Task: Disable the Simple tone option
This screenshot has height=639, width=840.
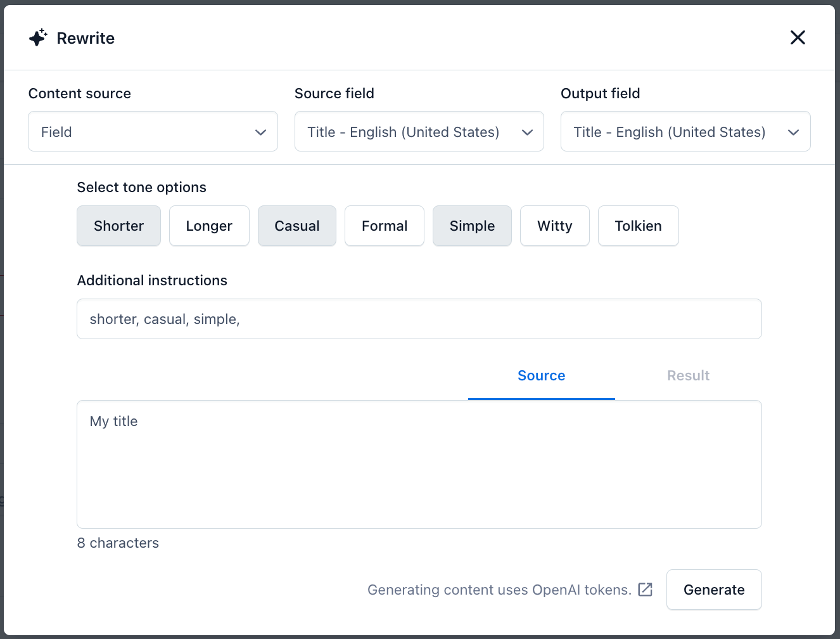Action: (x=472, y=226)
